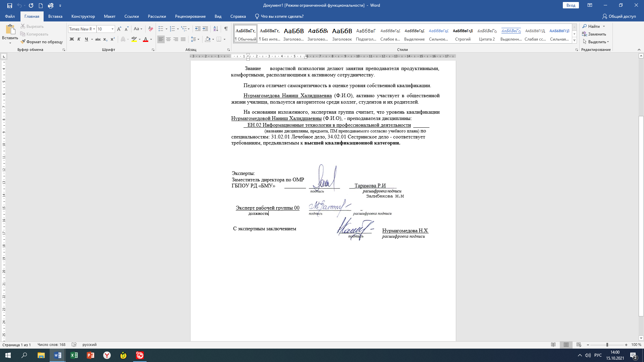
Task: Switch to Ссылки tab
Action: [131, 16]
